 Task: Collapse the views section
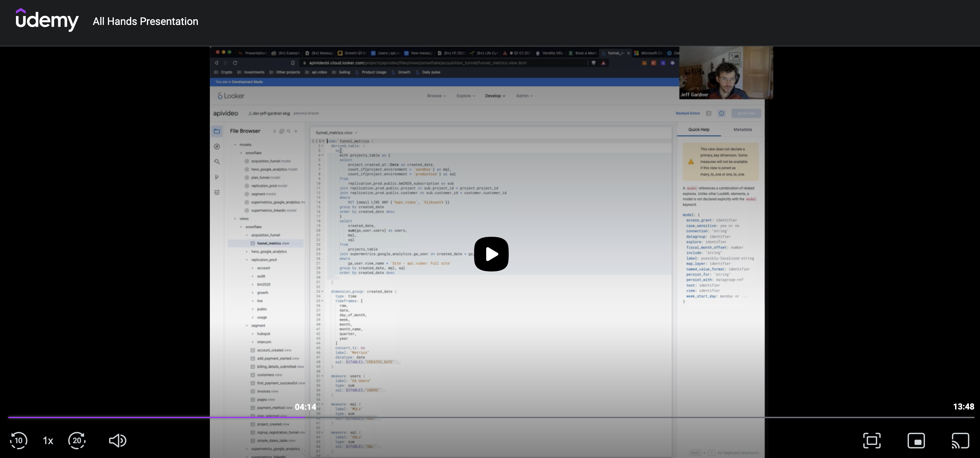(235, 219)
